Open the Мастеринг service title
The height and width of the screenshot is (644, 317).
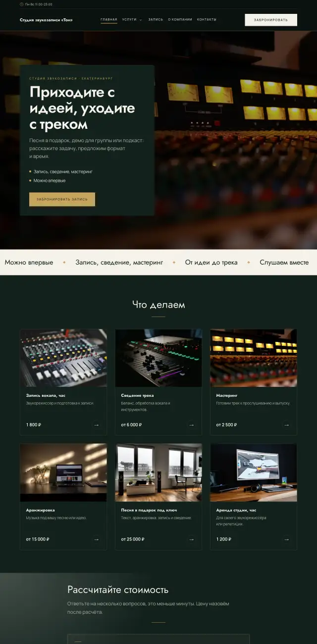point(227,395)
